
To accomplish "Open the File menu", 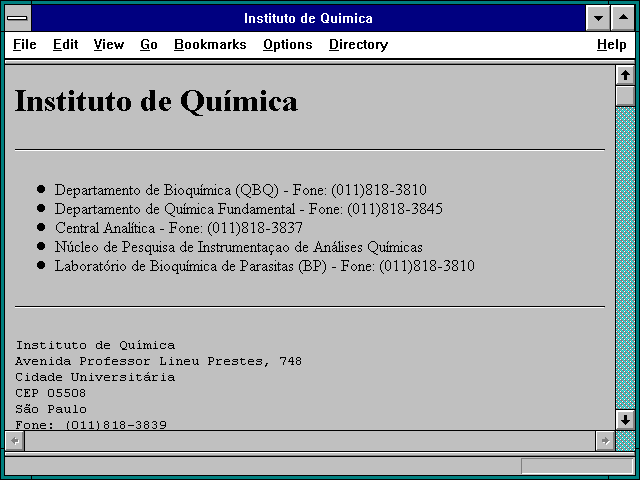I will pyautogui.click(x=24, y=44).
